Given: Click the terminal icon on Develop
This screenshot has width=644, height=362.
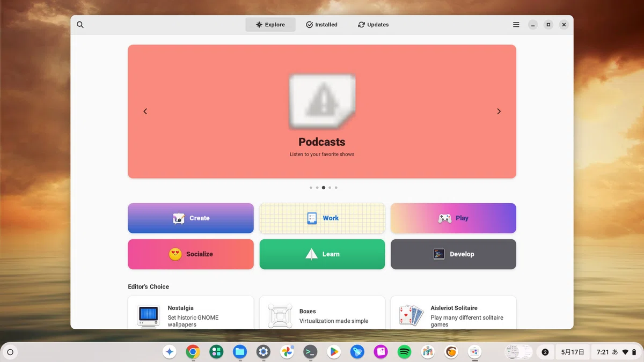Looking at the screenshot, I should (x=439, y=254).
